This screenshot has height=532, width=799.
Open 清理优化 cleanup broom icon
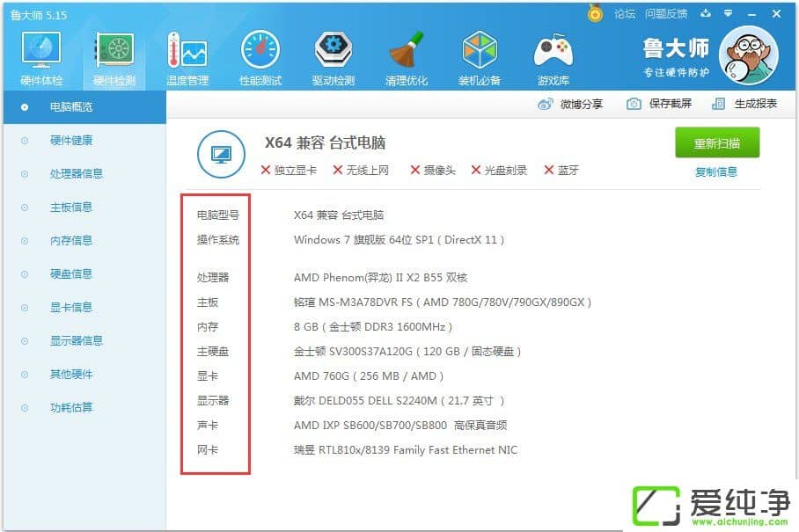tap(406, 58)
